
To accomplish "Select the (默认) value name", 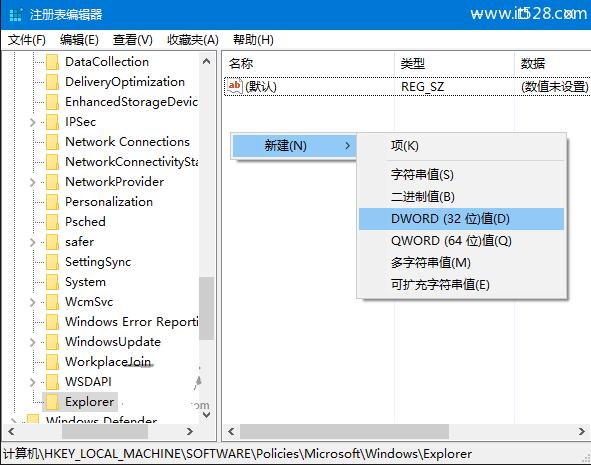I will click(x=261, y=87).
